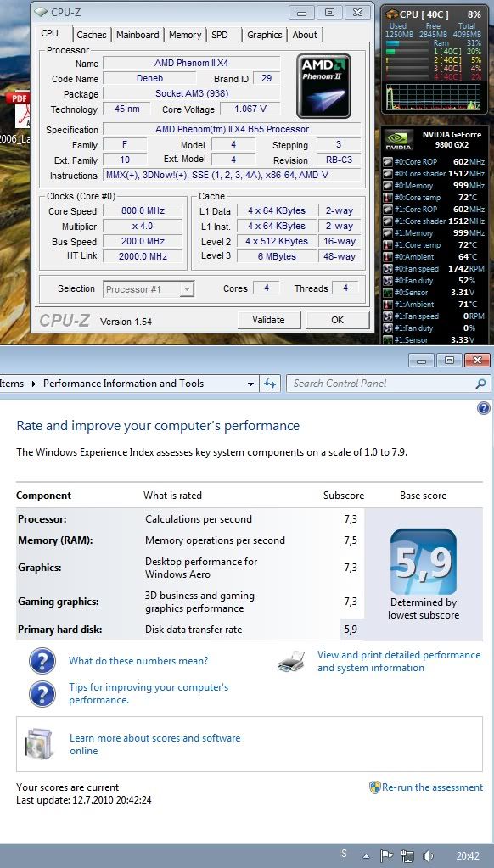The image size is (494, 868).
Task: Click the software box icon near Learn more
Action: pyautogui.click(x=38, y=743)
